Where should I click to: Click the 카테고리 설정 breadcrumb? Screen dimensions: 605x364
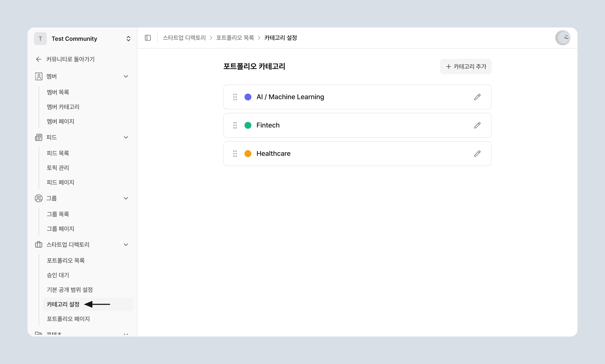281,38
